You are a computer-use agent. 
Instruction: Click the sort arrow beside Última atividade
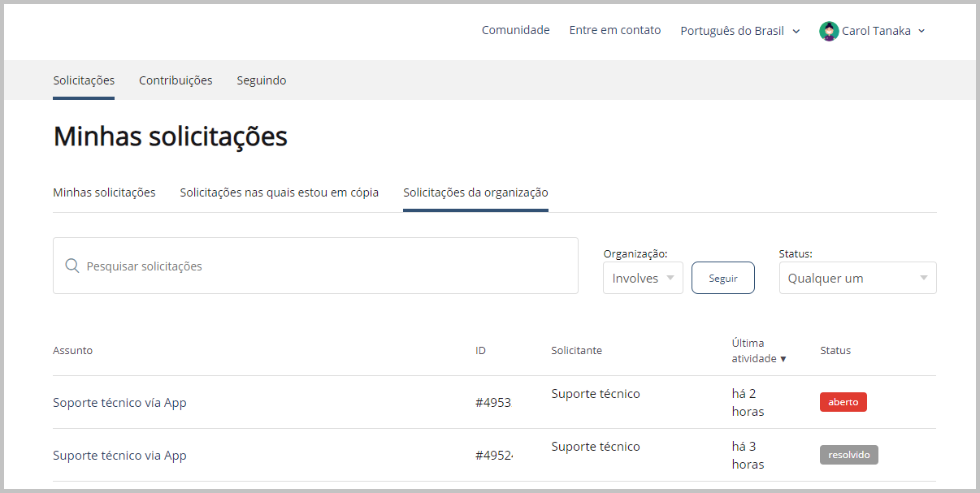(783, 359)
